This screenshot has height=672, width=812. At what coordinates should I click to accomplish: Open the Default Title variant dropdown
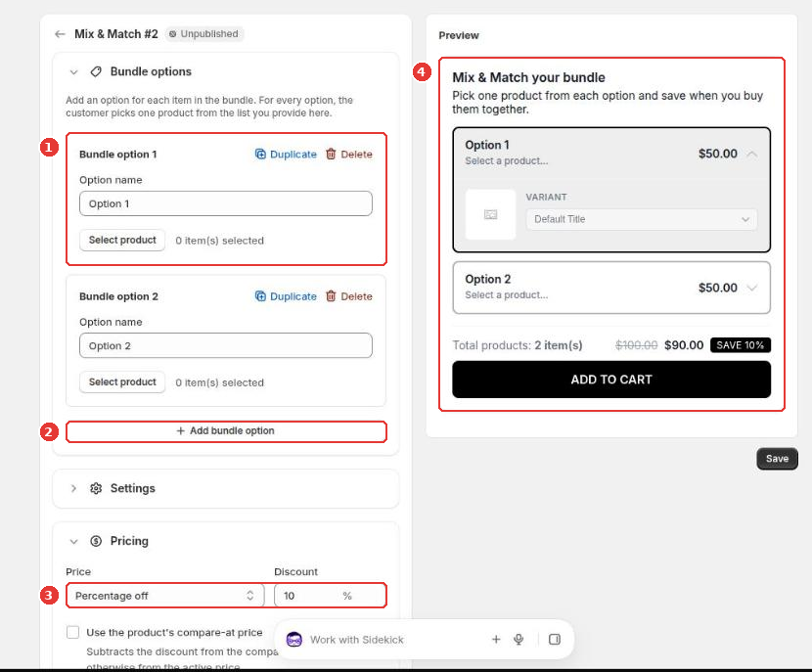point(642,219)
